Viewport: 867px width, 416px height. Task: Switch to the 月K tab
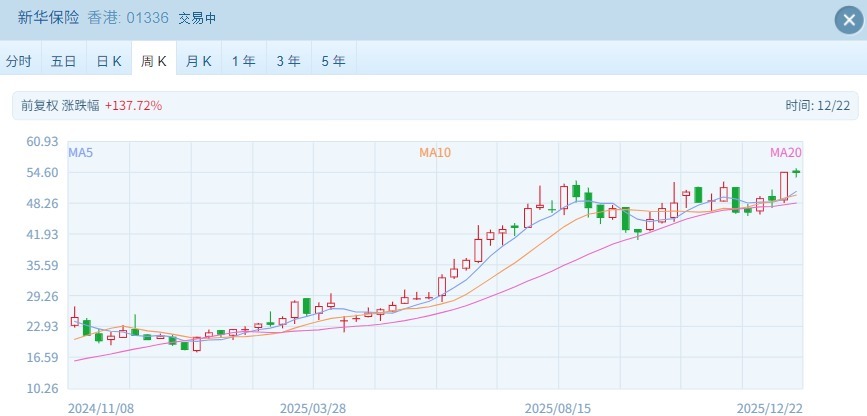coord(199,60)
